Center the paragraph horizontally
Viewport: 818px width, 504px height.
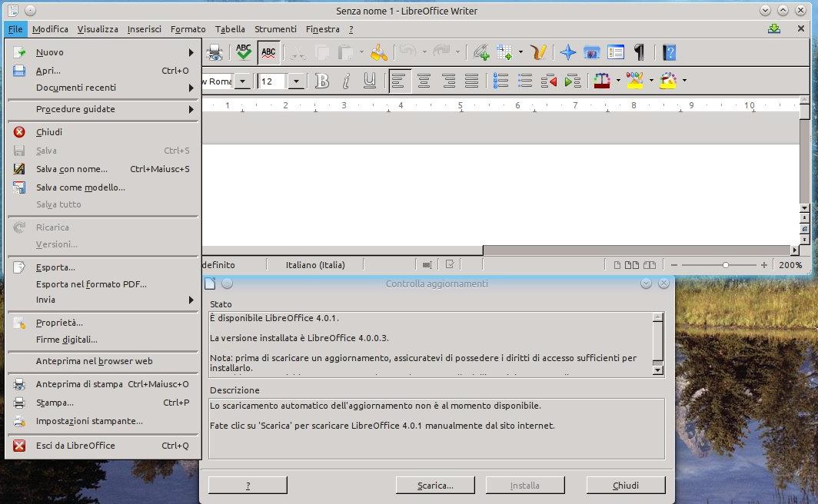(x=424, y=81)
